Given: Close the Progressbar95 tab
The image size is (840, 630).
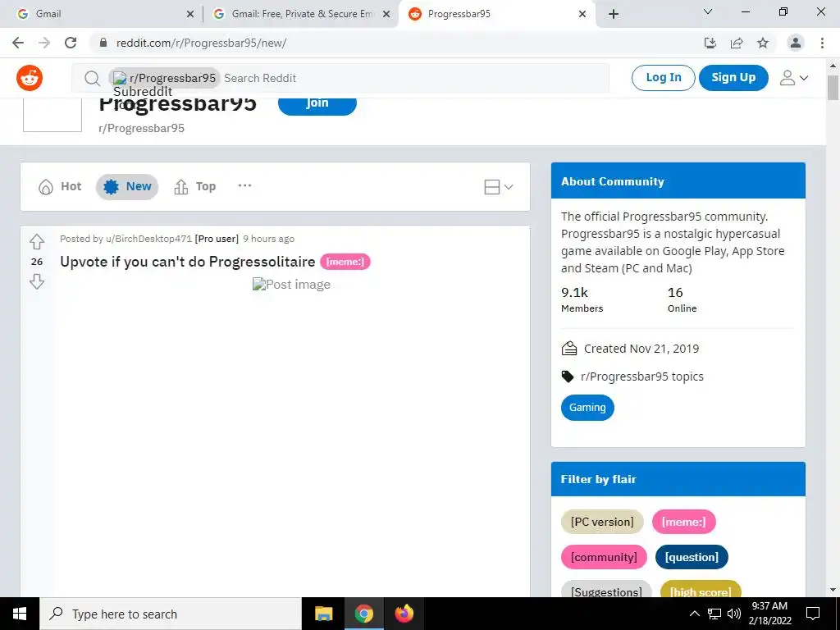Looking at the screenshot, I should coord(582,15).
